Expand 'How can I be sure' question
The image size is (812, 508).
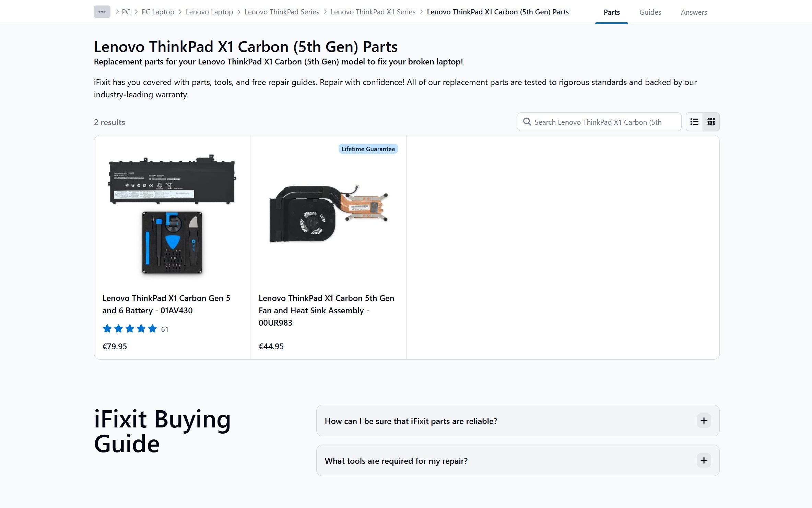pos(704,421)
